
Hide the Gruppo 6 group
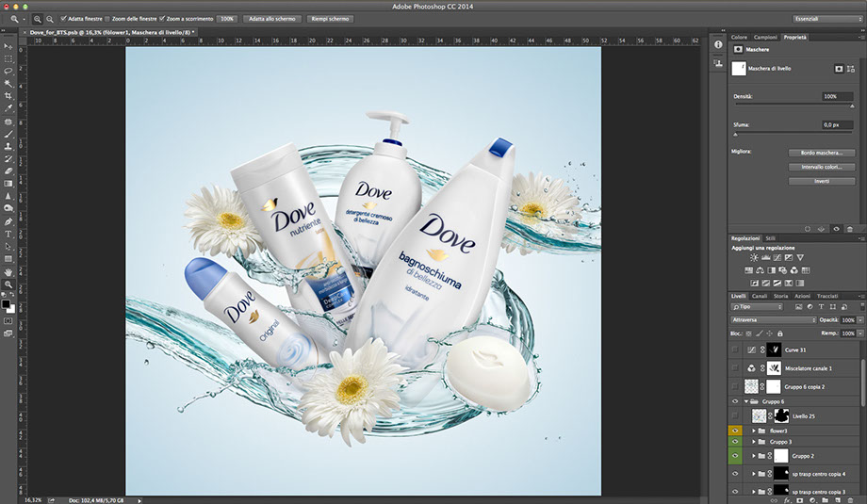tap(735, 401)
